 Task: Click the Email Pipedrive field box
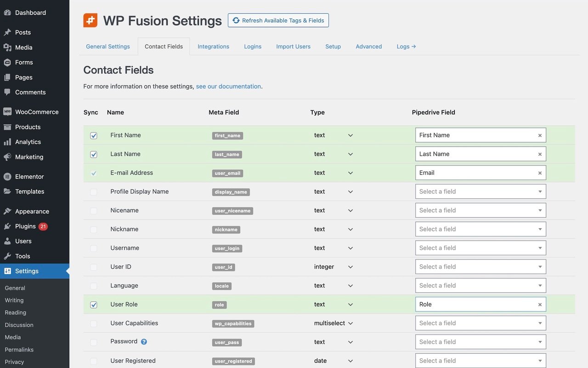(475, 173)
